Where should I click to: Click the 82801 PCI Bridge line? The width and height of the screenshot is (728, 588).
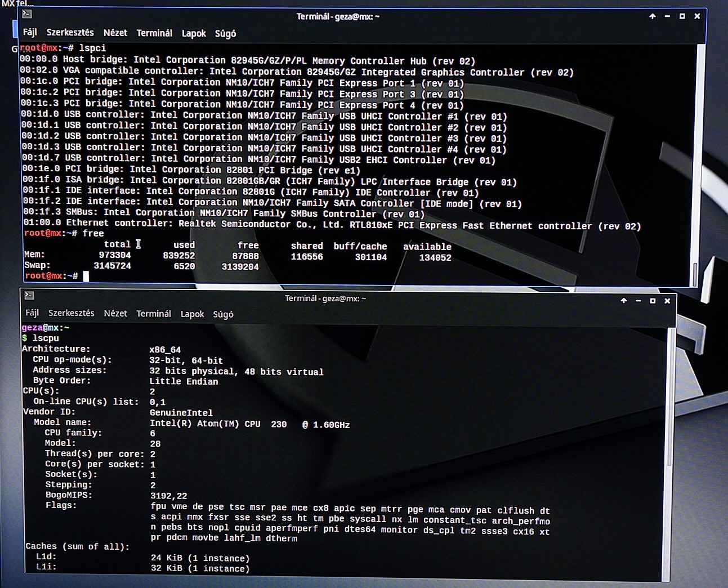191,170
